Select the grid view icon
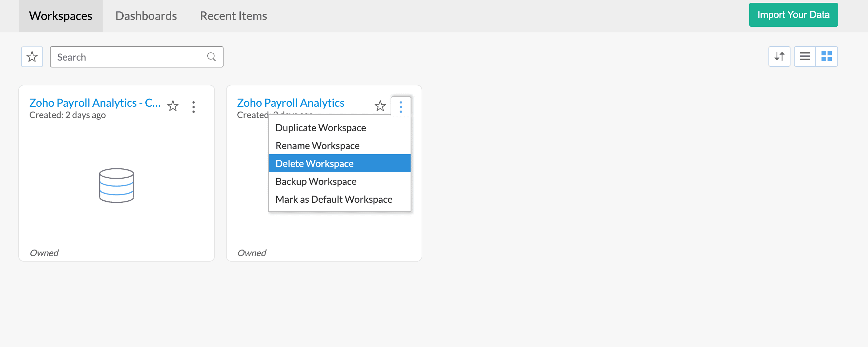The image size is (868, 347). [x=827, y=56]
